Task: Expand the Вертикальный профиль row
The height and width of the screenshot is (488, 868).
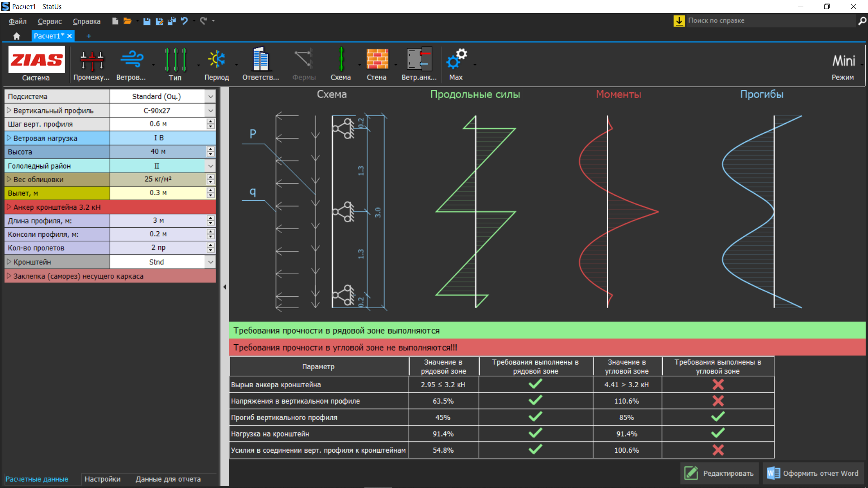Action: coord(9,110)
